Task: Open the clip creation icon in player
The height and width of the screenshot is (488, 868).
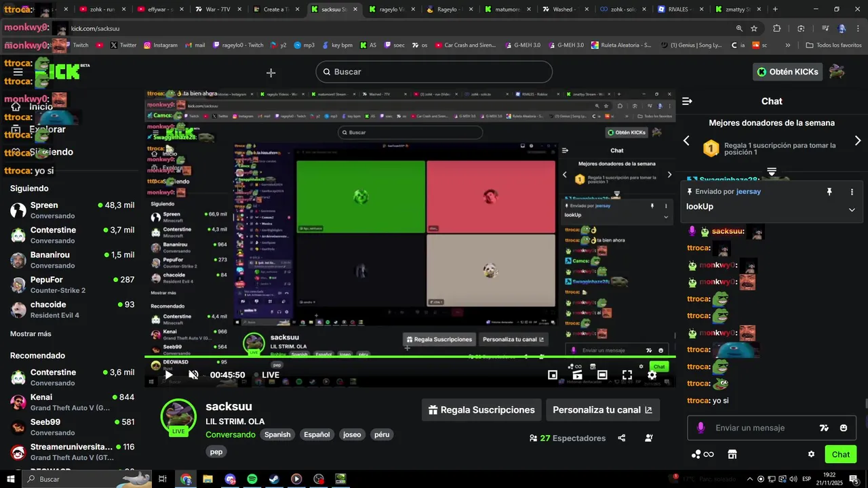Action: [x=577, y=375]
